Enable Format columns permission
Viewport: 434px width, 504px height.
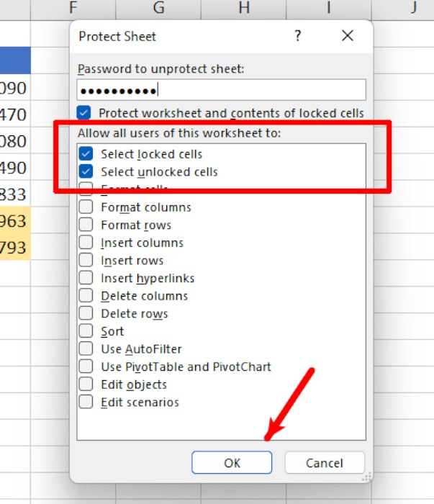86,207
